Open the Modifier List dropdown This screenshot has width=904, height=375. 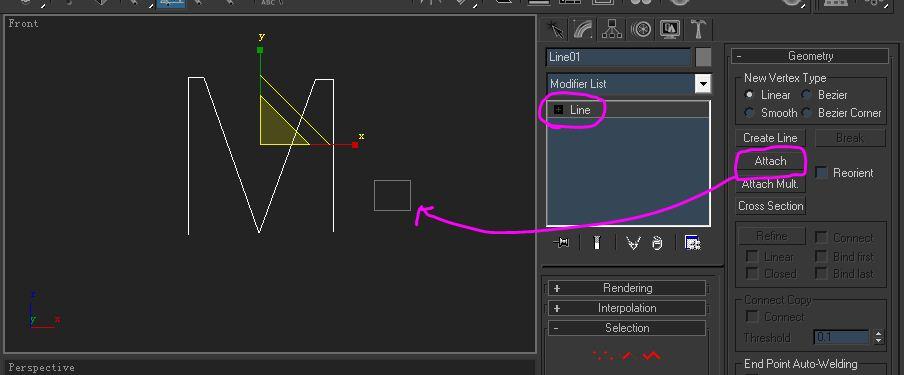pos(702,84)
